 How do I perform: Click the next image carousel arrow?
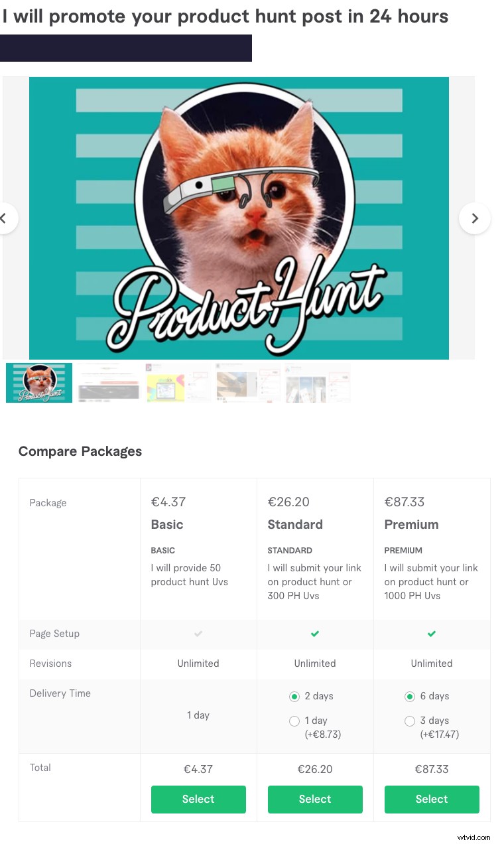[474, 218]
